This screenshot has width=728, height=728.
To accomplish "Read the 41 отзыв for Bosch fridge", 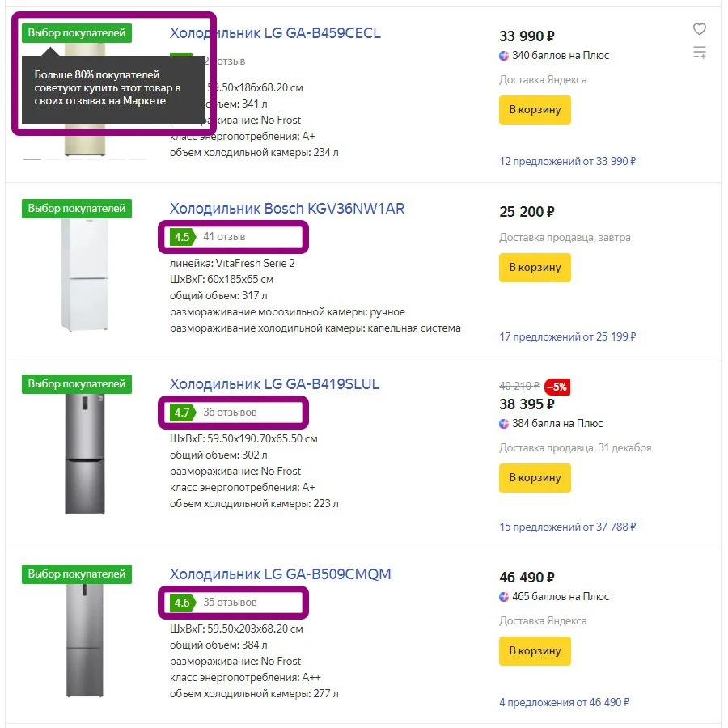I will (x=224, y=237).
